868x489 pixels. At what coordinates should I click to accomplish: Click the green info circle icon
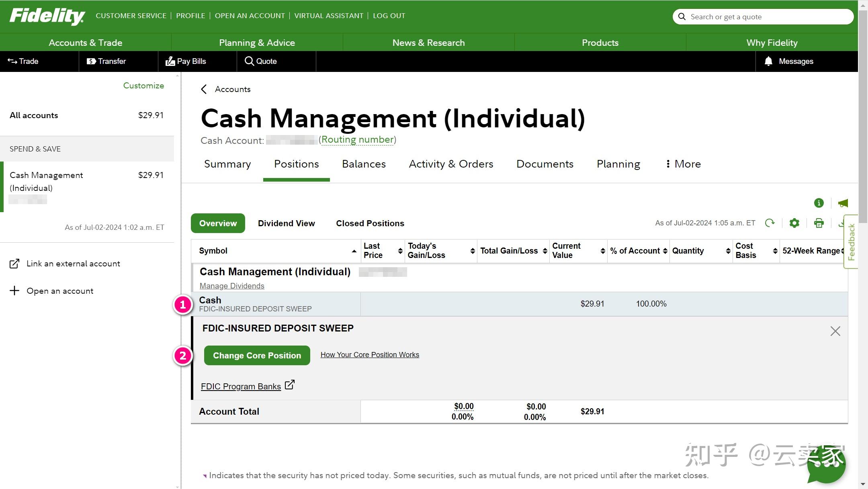819,203
